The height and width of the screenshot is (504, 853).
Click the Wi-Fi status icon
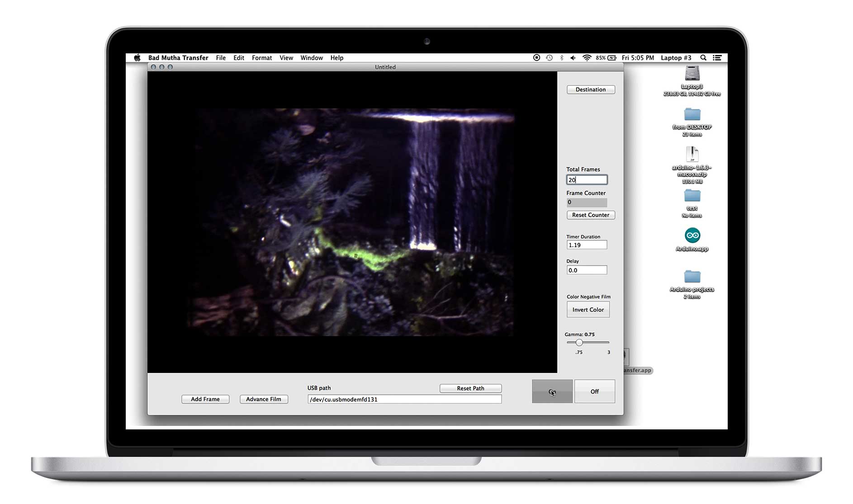(587, 57)
